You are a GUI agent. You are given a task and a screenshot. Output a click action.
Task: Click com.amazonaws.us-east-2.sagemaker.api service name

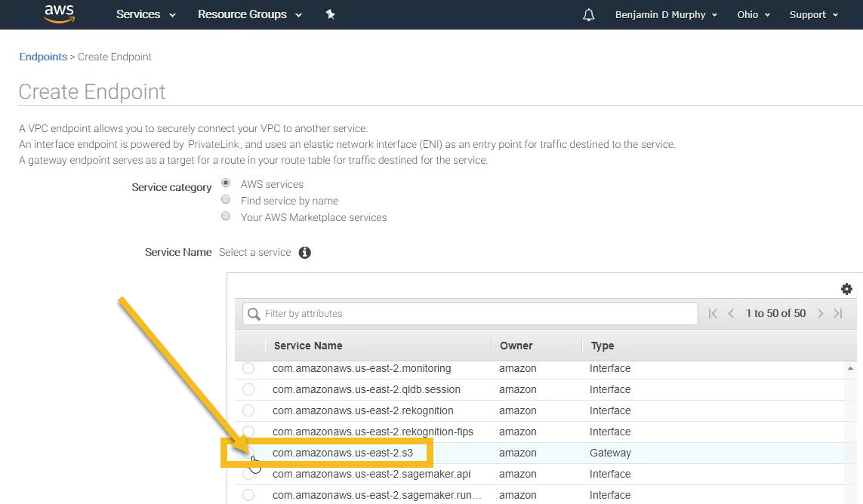(371, 474)
